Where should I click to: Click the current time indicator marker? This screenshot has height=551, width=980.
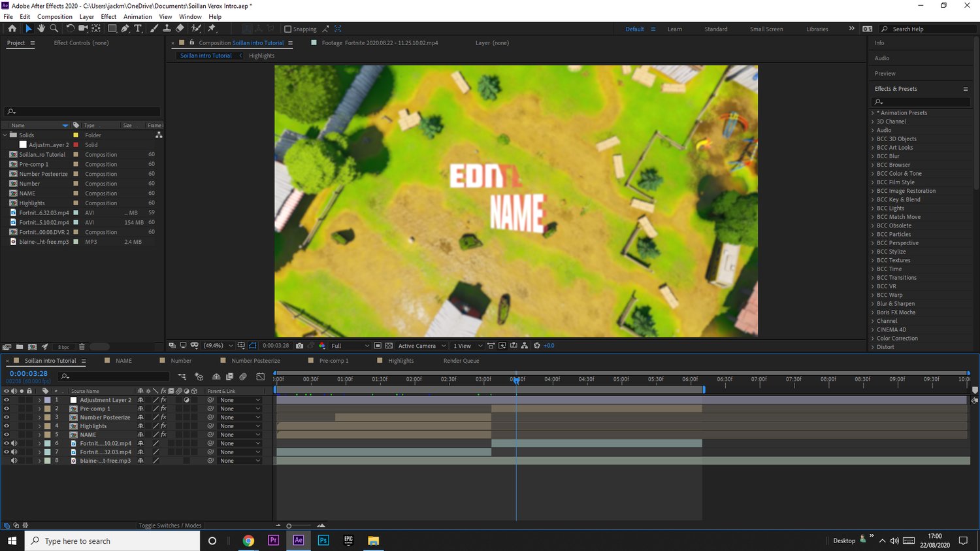click(516, 380)
